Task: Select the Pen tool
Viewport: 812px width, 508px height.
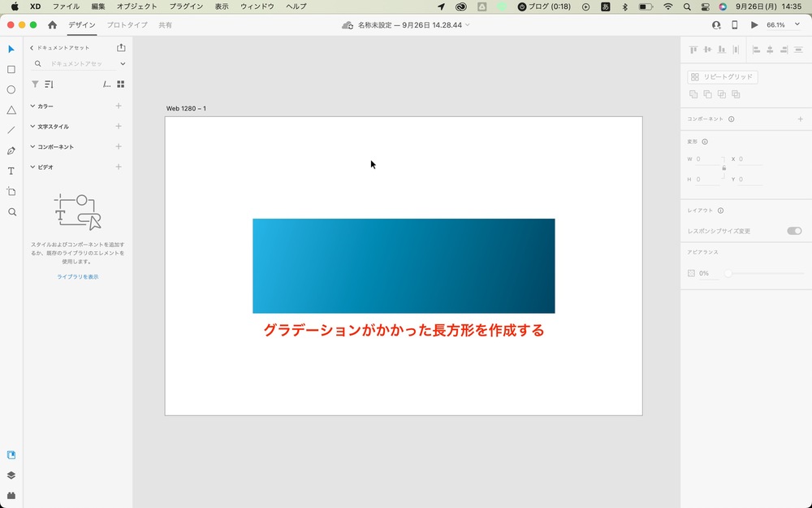Action: pyautogui.click(x=11, y=151)
